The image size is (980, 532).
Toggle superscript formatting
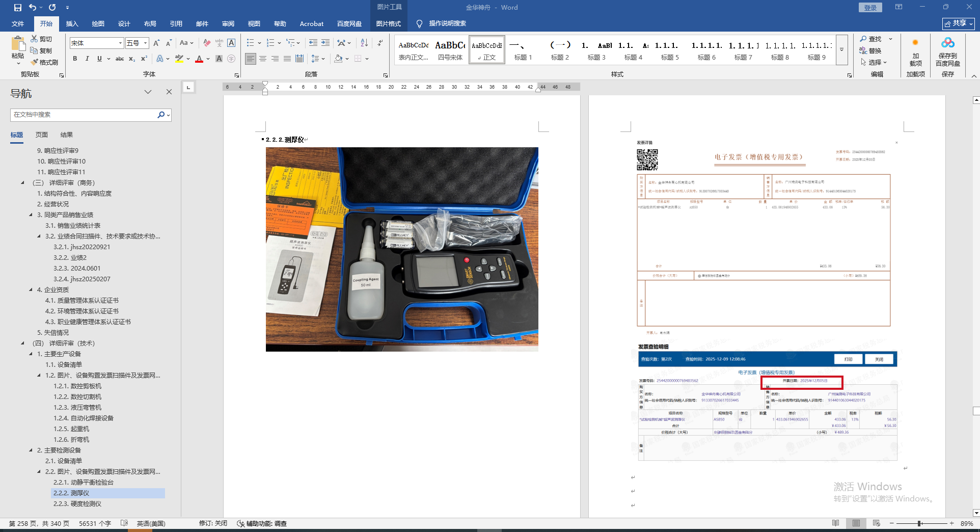tap(144, 59)
